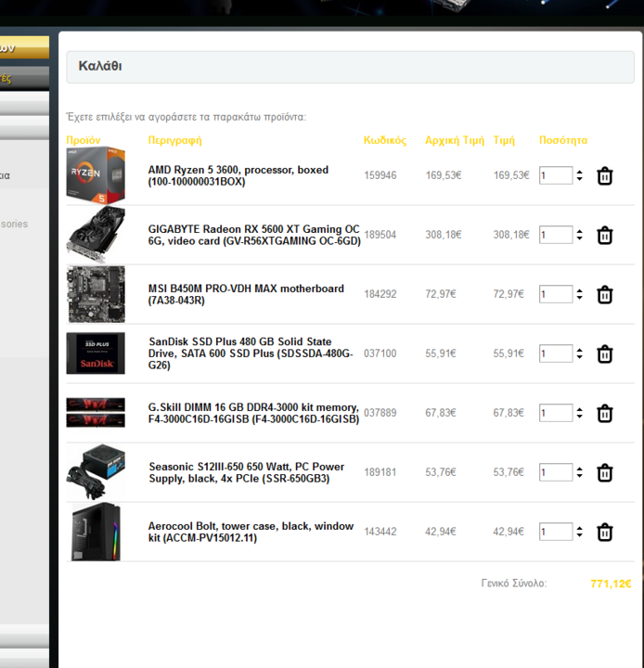This screenshot has width=644, height=668.
Task: Click the Seasonic power supply thumbnail
Action: click(96, 472)
